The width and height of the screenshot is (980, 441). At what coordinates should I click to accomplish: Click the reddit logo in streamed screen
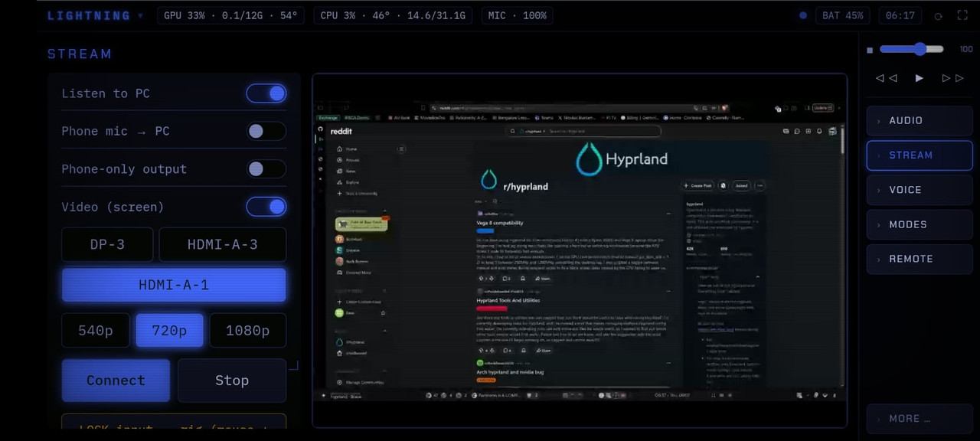(x=341, y=131)
